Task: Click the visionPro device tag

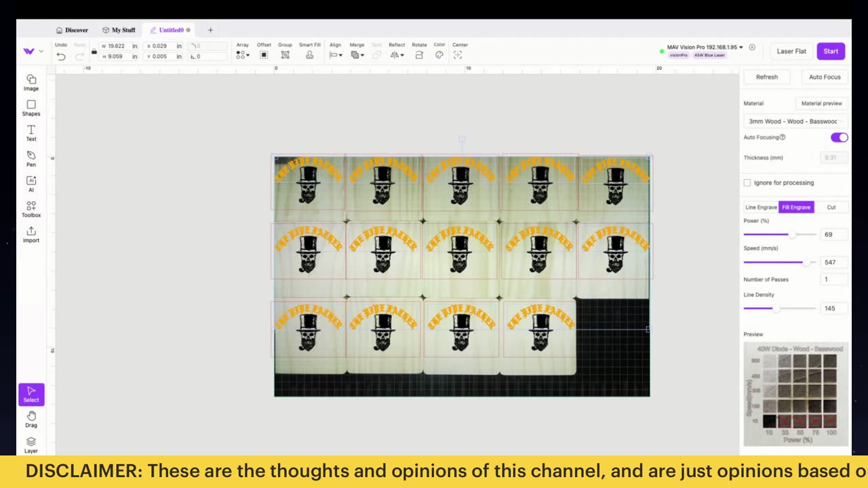Action: coord(679,55)
